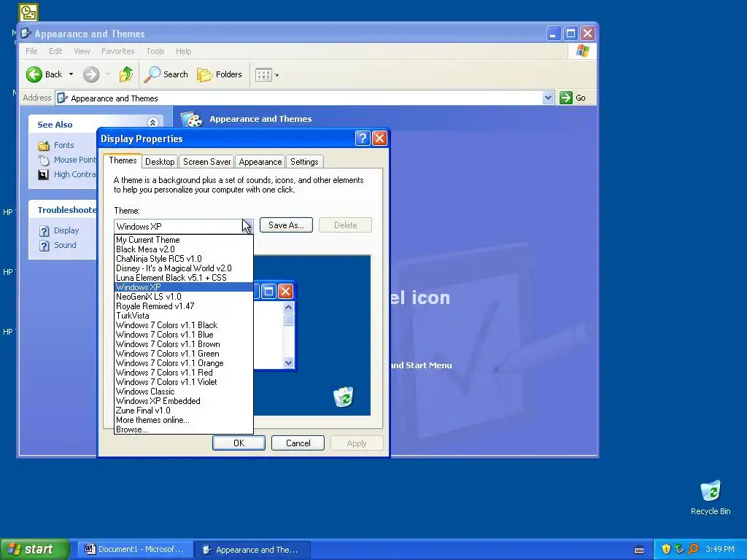747x560 pixels.
Task: Click the Safely Remove Hardware tray icon
Action: [679, 549]
